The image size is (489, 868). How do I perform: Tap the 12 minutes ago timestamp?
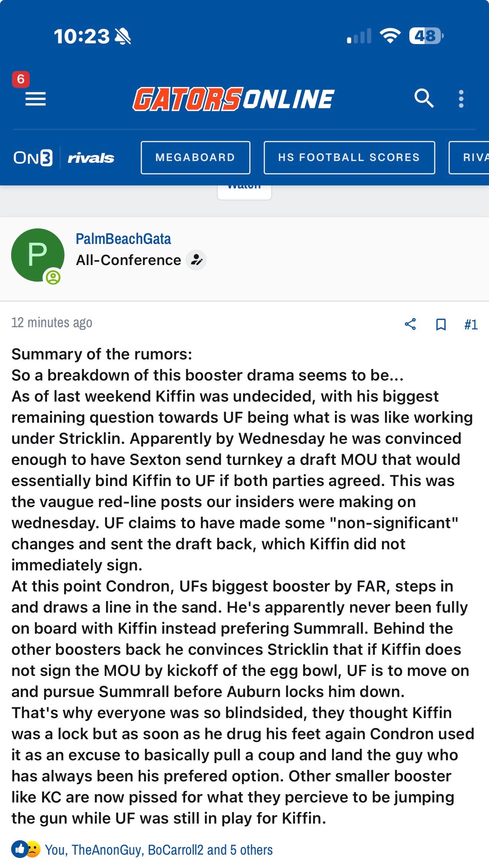(51, 323)
